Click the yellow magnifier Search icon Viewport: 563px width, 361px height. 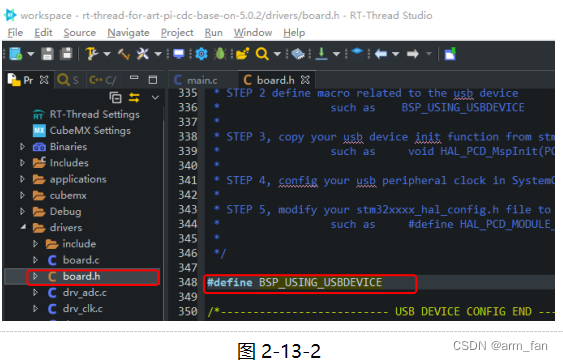262,54
